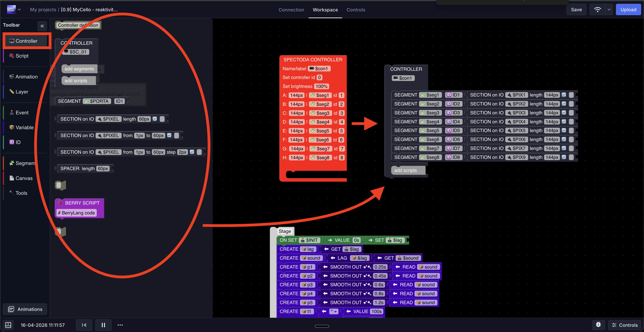
Task: Collapse the Toolbar with the double-chevron
Action: 42,26
